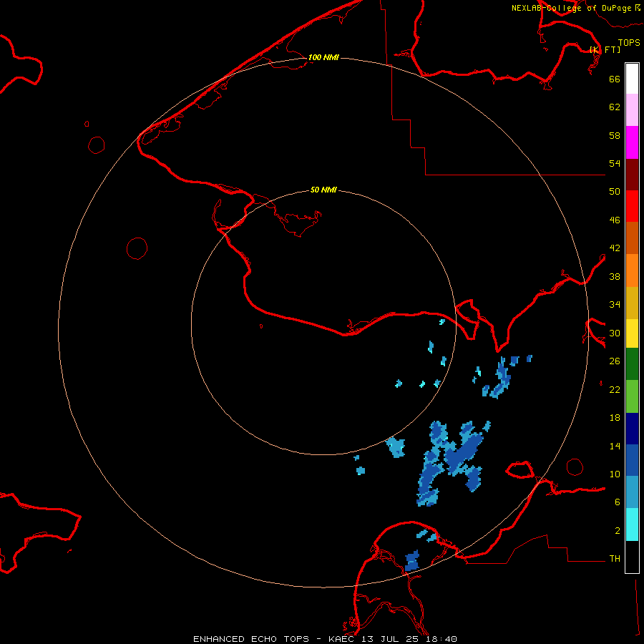This screenshot has width=644, height=644.
Task: Click the black TH threshold swatch
Action: click(632, 557)
